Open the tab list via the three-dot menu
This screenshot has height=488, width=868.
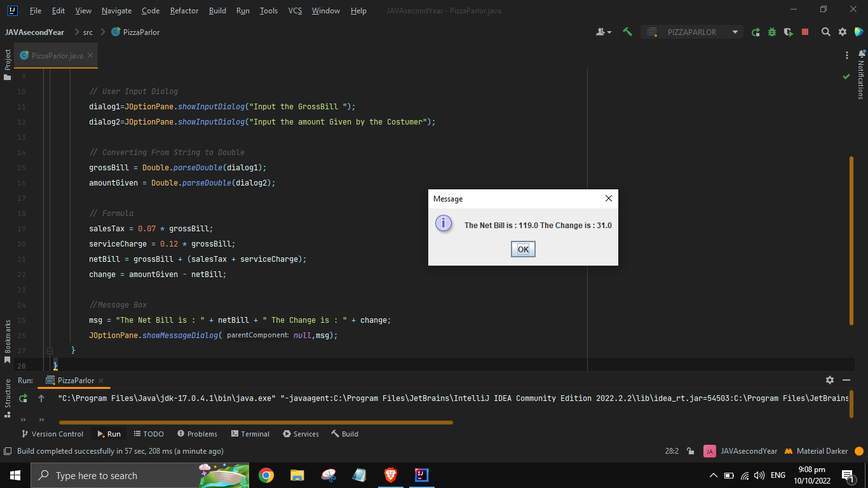(x=847, y=55)
